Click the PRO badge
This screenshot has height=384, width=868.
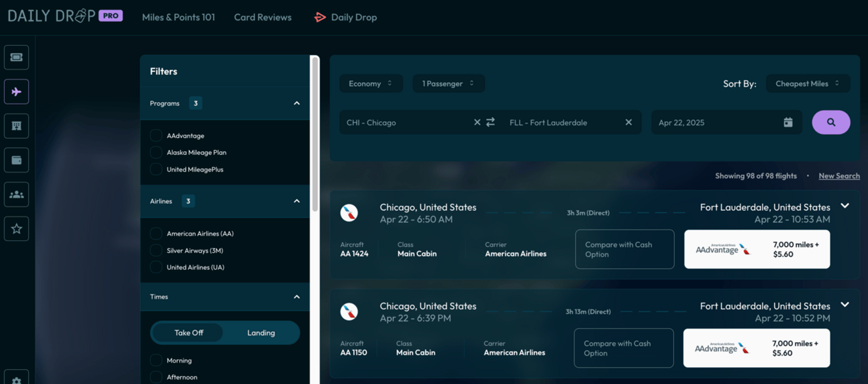pyautogui.click(x=111, y=16)
